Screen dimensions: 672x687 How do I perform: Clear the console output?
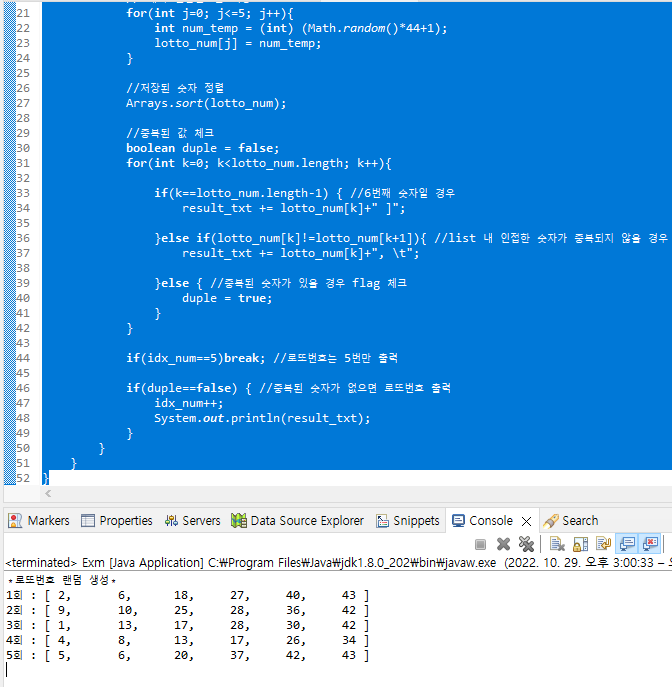point(557,544)
